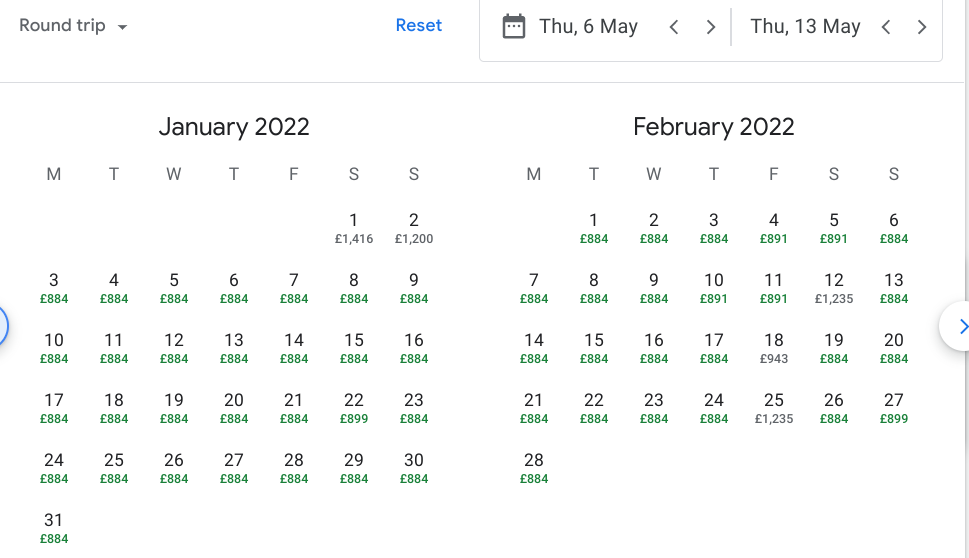Choose 1 January priced £1,416
This screenshot has width=969, height=558.
[354, 228]
